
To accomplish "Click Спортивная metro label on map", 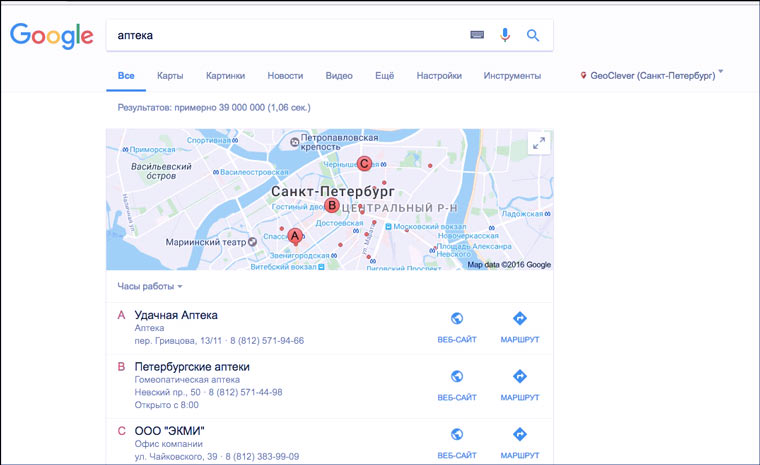I will tap(209, 140).
